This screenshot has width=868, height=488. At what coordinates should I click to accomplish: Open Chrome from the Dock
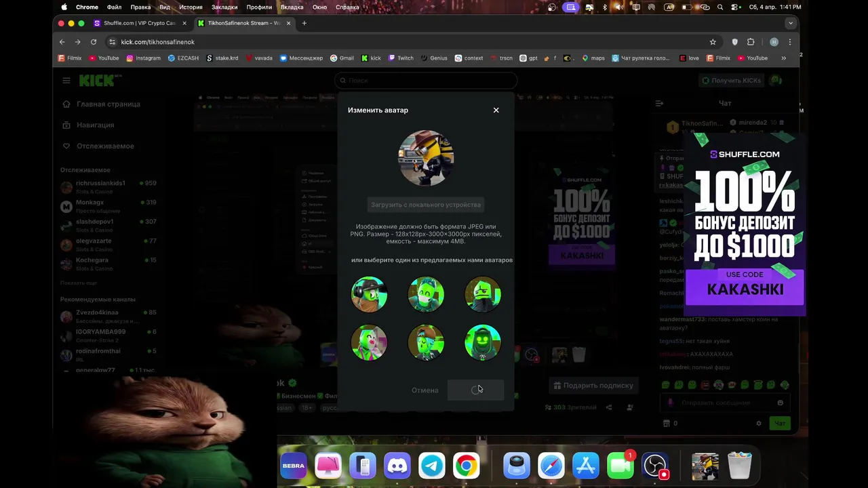[466, 466]
